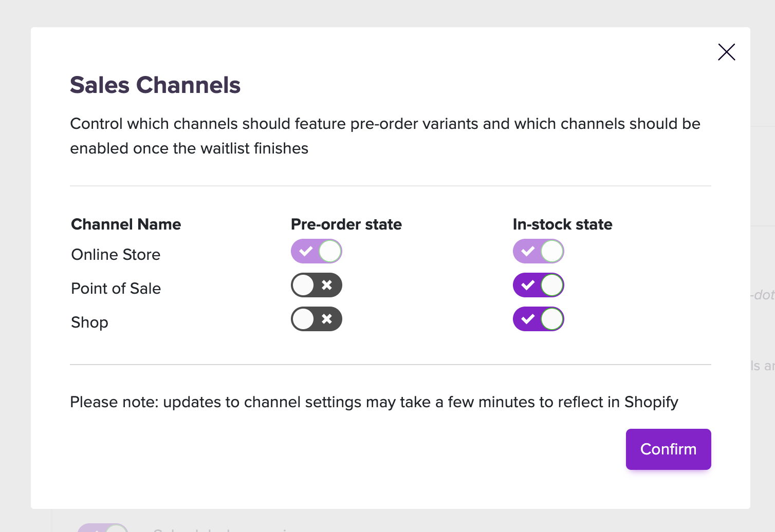Close the Sales Channels dialog with X
This screenshot has width=775, height=532.
point(726,52)
